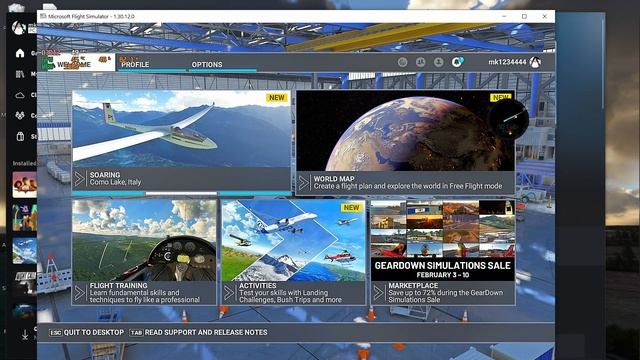The height and width of the screenshot is (360, 640).
Task: Click the GearDown Simulations Sale banner text
Action: pos(442,265)
